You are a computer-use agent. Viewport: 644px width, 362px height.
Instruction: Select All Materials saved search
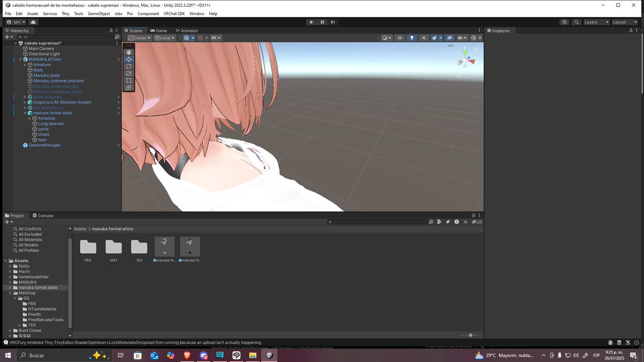(30, 240)
